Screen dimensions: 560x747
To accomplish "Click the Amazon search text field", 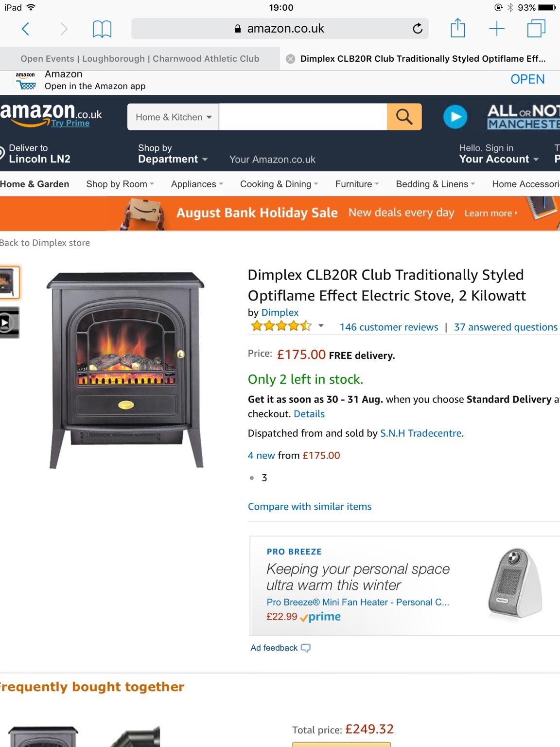I will (x=303, y=117).
